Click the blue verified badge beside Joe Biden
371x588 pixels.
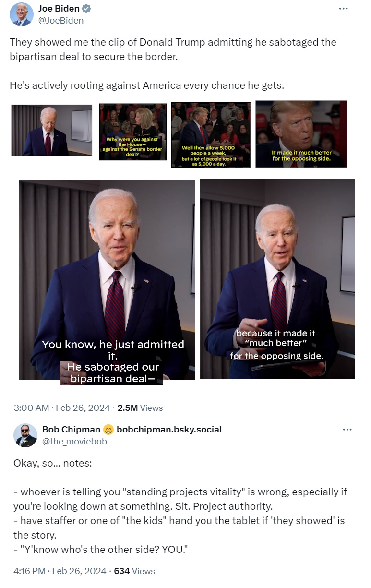click(x=87, y=9)
